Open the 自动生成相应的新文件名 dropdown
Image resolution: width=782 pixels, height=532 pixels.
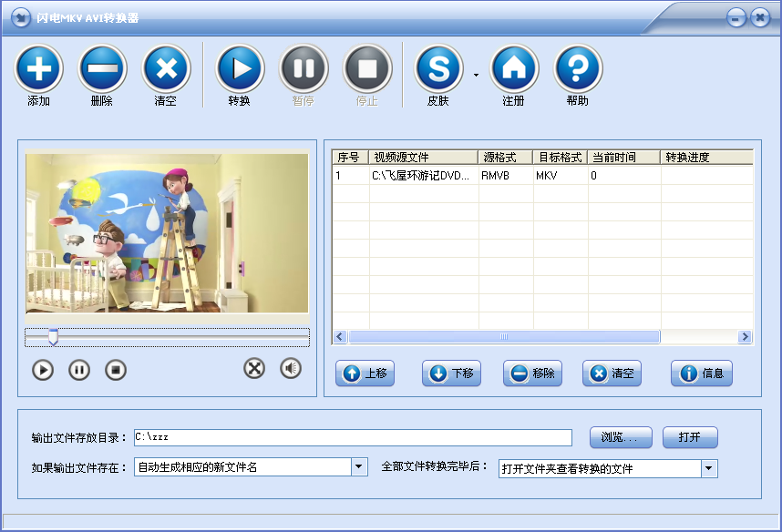coord(358,467)
